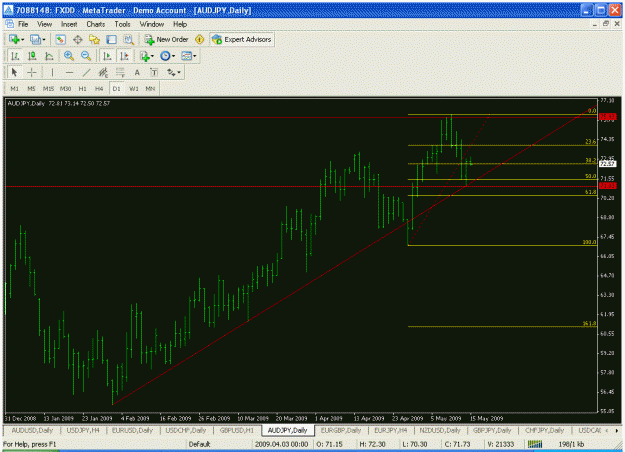Switch chart to line chart style
This screenshot has height=452, width=625.
[x=49, y=56]
